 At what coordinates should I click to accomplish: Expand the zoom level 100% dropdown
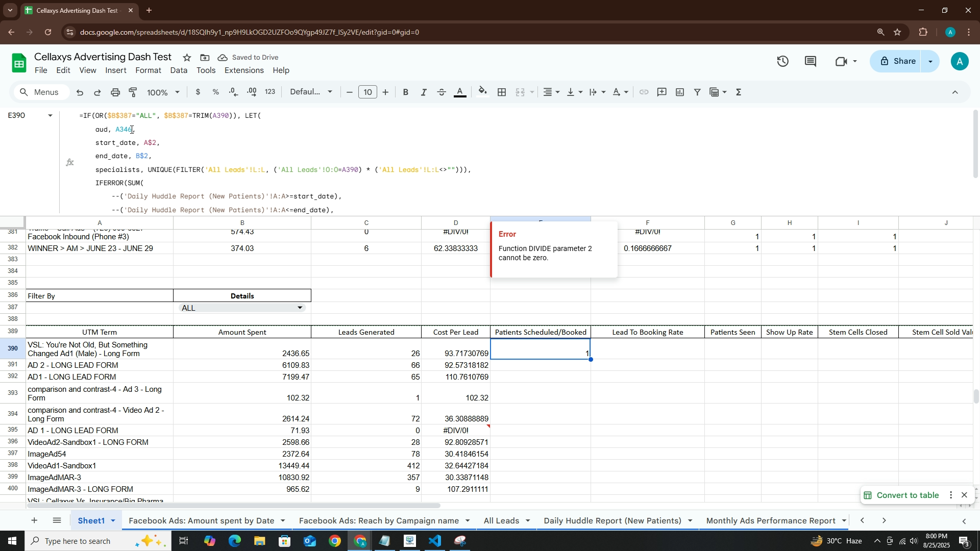163,92
